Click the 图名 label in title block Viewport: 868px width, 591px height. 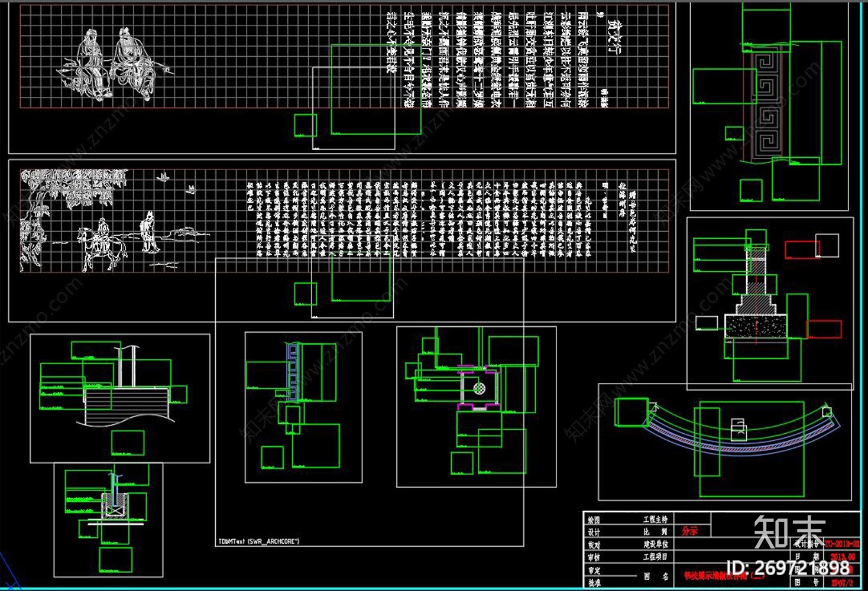[656, 576]
